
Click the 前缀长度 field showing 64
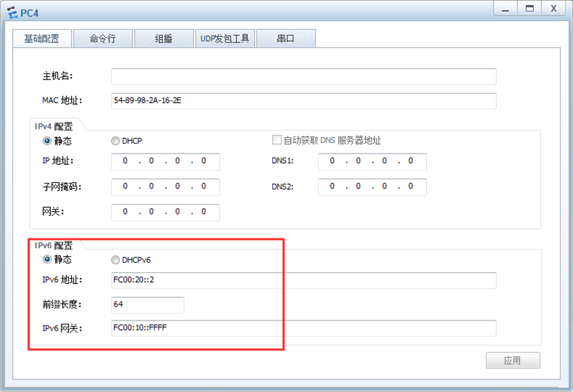(148, 305)
